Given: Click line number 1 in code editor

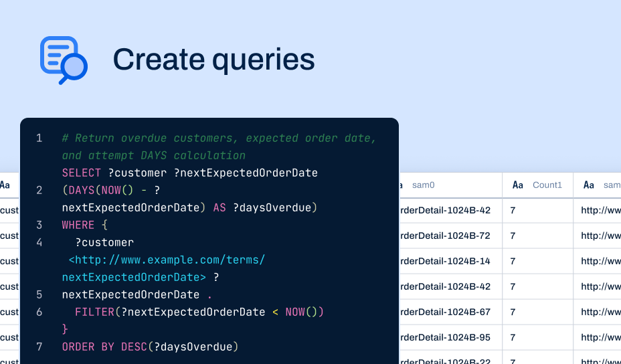Looking at the screenshot, I should pyautogui.click(x=39, y=138).
